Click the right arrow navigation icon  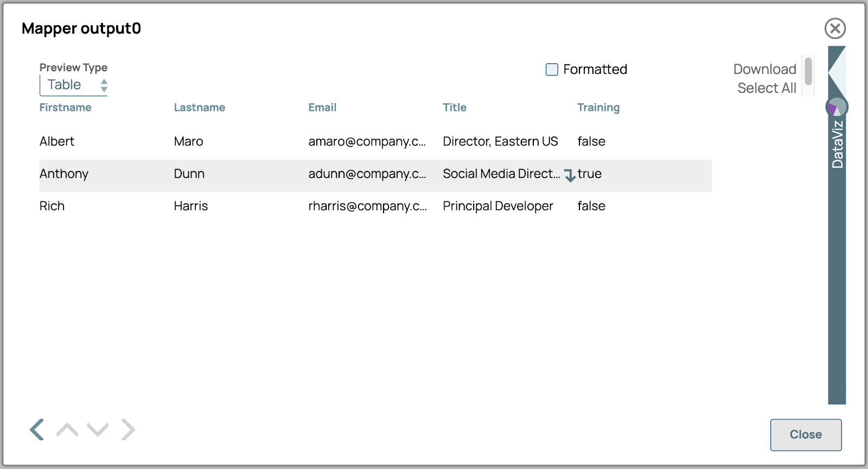point(128,429)
